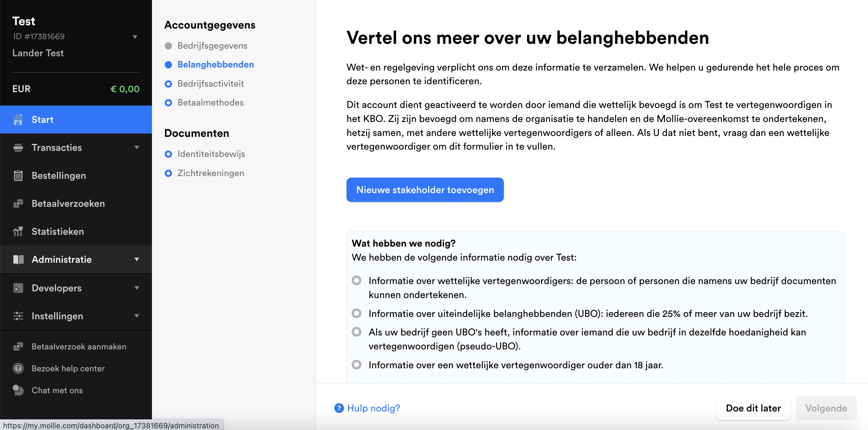The height and width of the screenshot is (430, 868).
Task: Select the Zichtrekeningen step
Action: [x=211, y=173]
